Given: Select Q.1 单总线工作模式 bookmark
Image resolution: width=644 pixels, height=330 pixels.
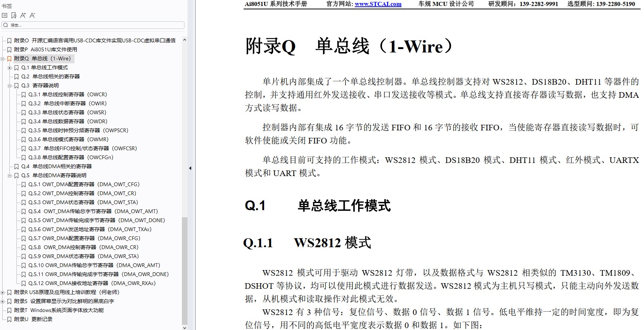Looking at the screenshot, I should (45, 67).
